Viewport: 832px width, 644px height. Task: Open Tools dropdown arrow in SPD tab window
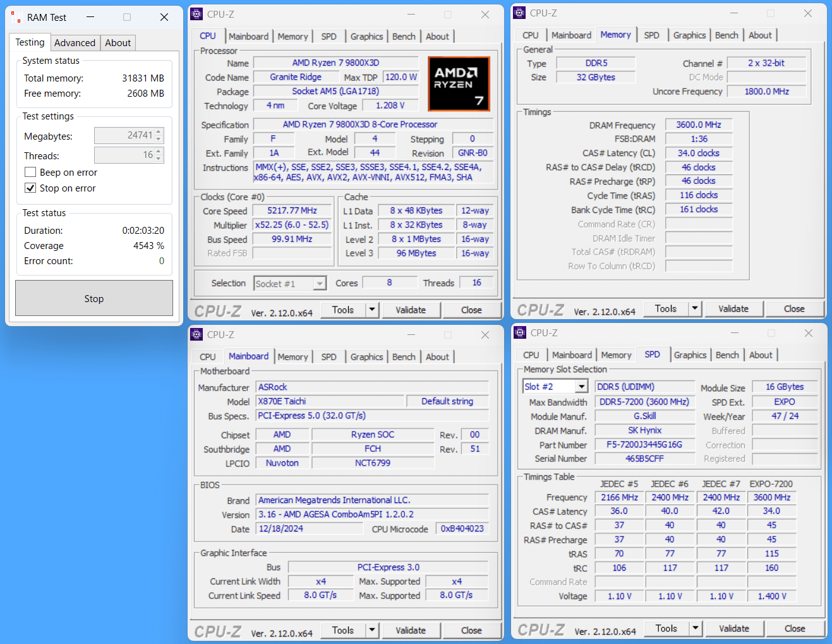696,628
